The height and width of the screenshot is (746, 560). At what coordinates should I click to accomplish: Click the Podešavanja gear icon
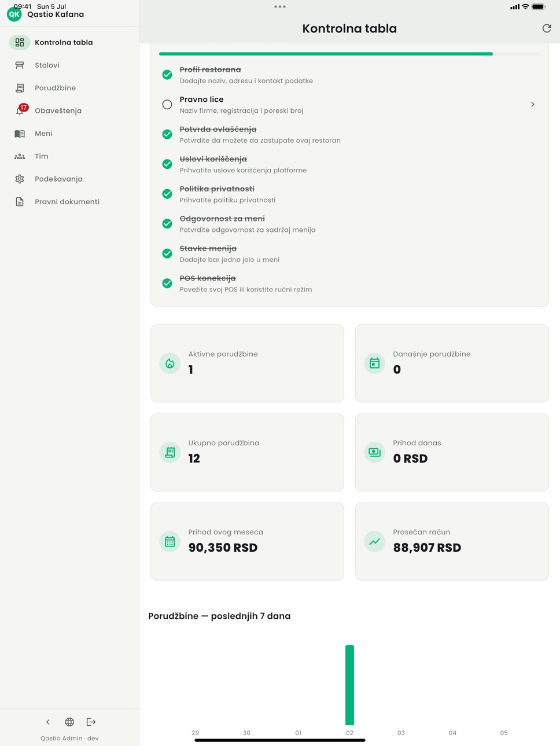point(20,179)
